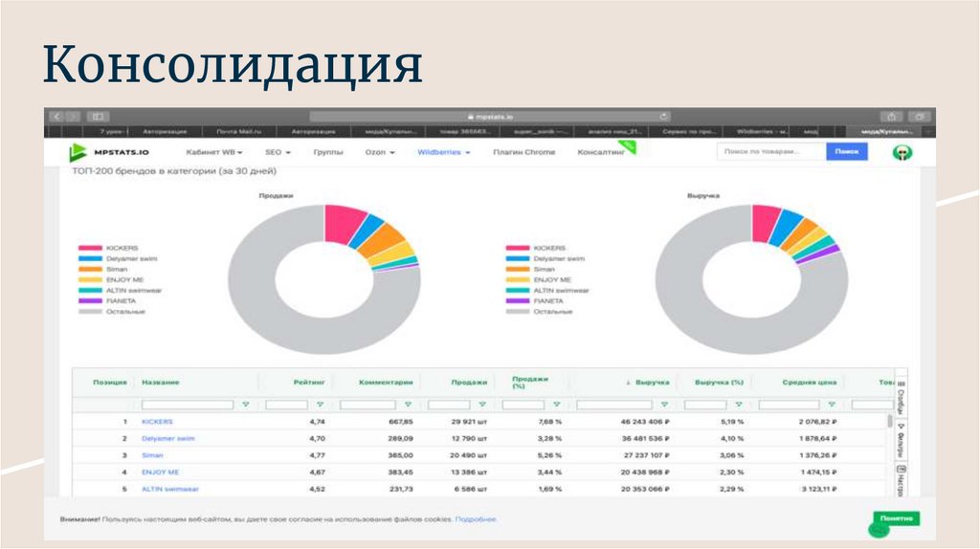Open the KICKERS brand link

coord(157,422)
